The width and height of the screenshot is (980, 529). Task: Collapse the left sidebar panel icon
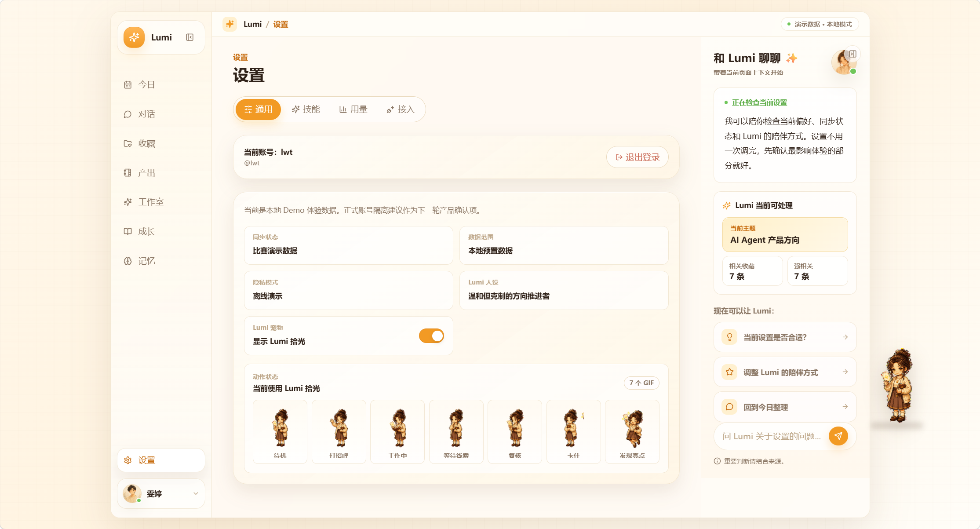click(x=189, y=37)
